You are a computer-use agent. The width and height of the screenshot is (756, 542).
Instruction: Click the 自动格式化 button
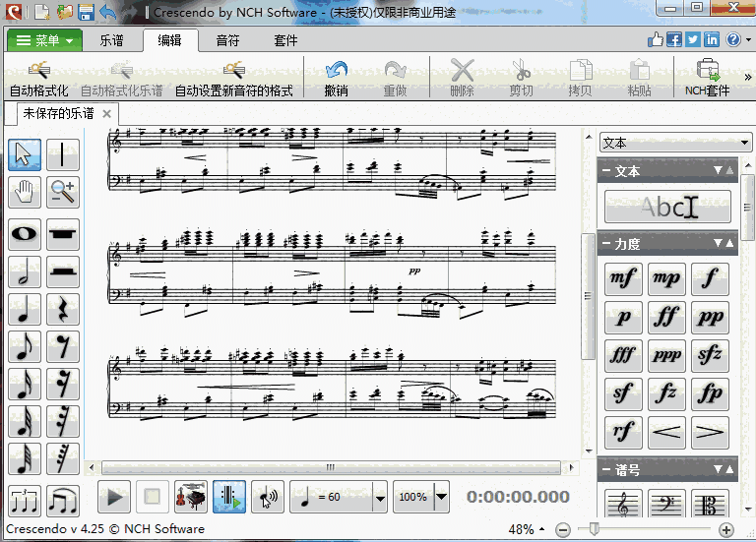[x=38, y=78]
